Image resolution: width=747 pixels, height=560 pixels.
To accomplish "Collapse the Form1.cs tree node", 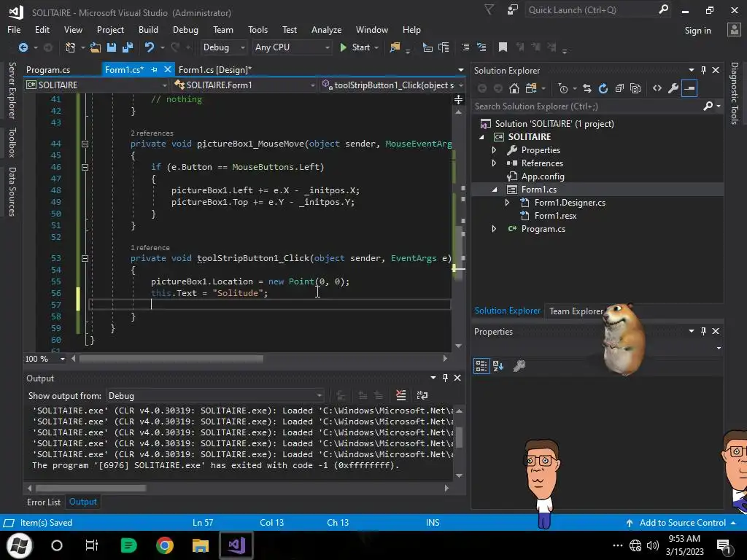I will pos(494,190).
